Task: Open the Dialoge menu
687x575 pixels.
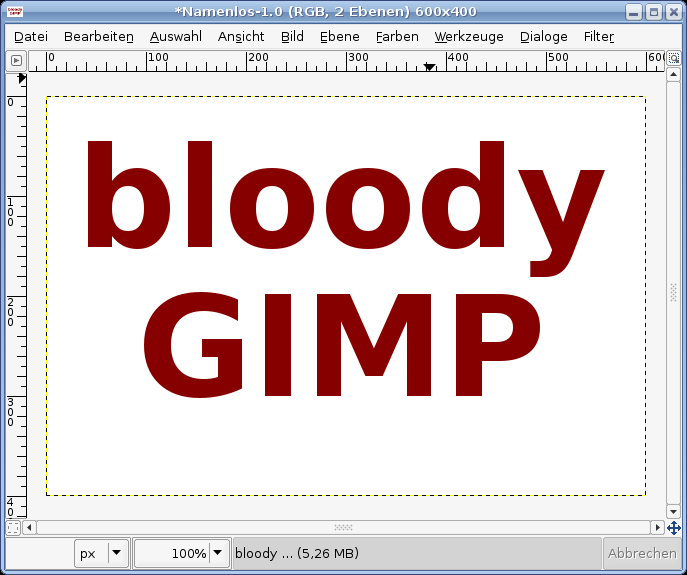Action: [544, 37]
